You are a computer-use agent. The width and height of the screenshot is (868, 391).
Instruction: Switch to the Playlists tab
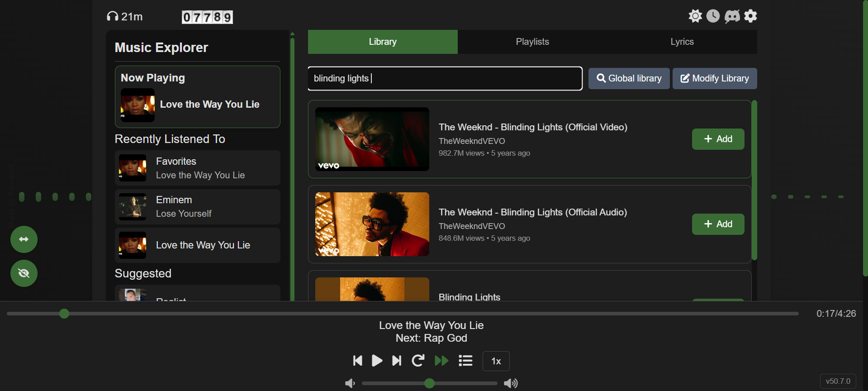(x=532, y=42)
